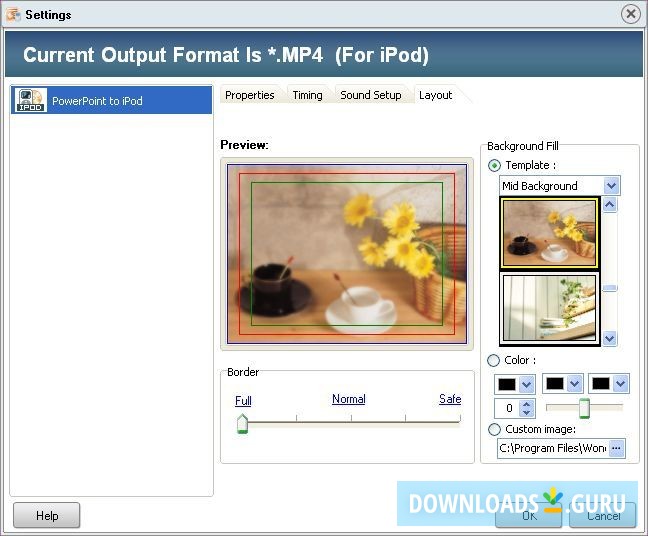Click the layout preview image
The image size is (648, 536).
coord(347,254)
